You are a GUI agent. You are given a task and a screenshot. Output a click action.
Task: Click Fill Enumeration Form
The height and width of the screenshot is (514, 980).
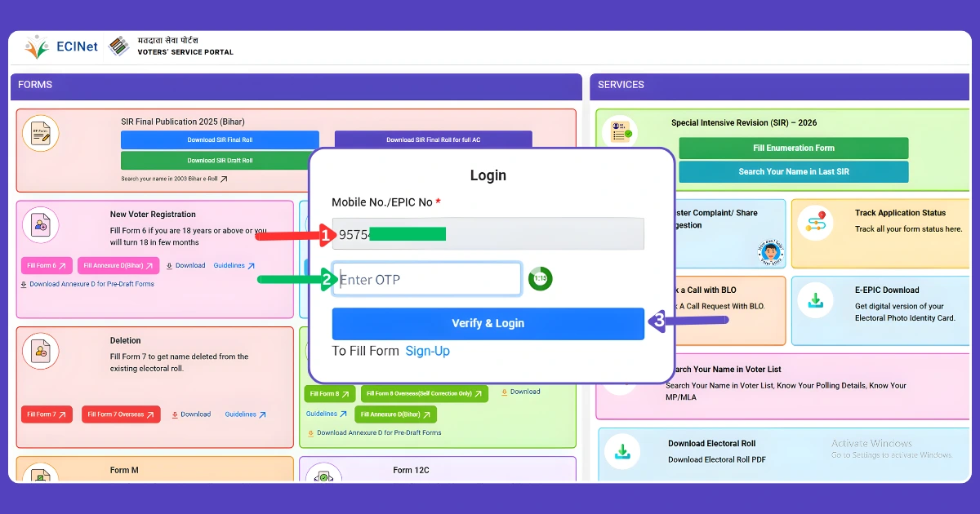click(793, 148)
